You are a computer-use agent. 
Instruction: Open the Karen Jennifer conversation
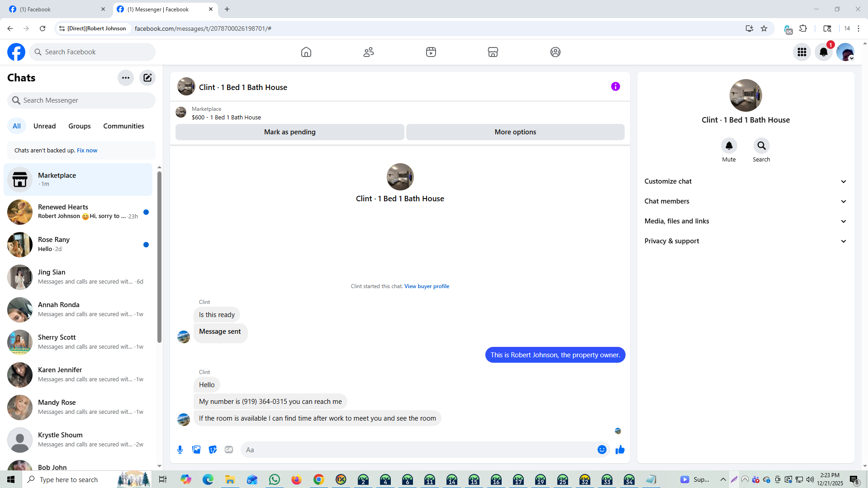pyautogui.click(x=78, y=375)
